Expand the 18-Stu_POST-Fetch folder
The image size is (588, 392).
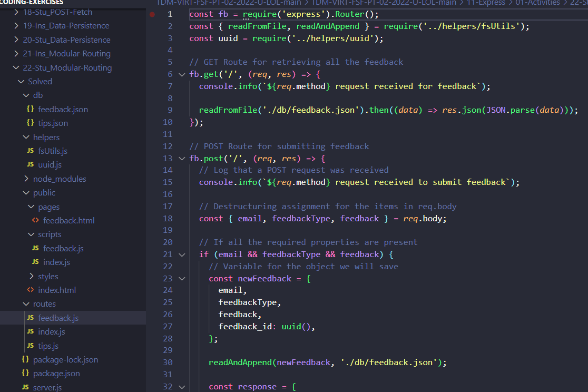[16, 12]
